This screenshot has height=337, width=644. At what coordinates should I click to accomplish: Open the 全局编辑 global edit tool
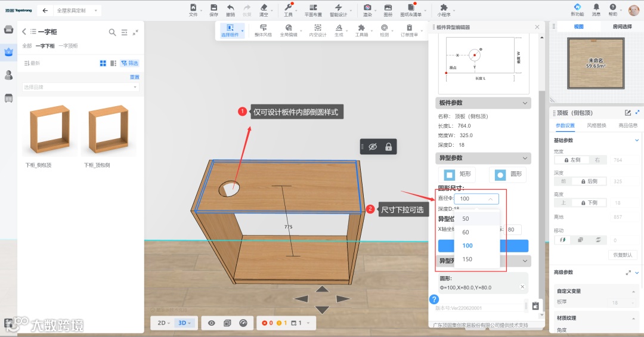(289, 30)
